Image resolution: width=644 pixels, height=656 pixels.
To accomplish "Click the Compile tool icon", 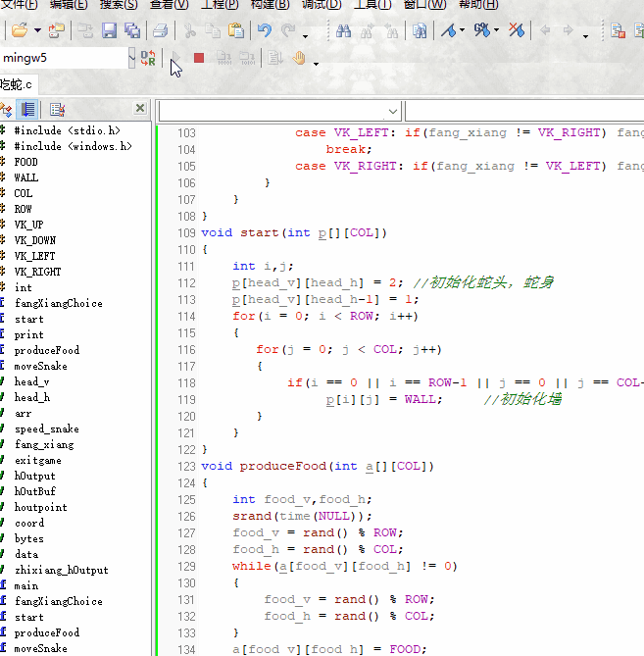I will pyautogui.click(x=449, y=30).
